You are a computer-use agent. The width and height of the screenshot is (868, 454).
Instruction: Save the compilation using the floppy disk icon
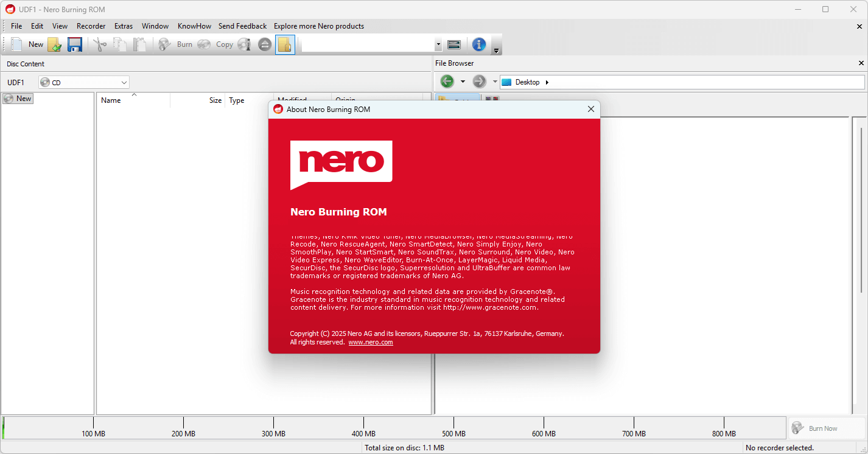(74, 44)
